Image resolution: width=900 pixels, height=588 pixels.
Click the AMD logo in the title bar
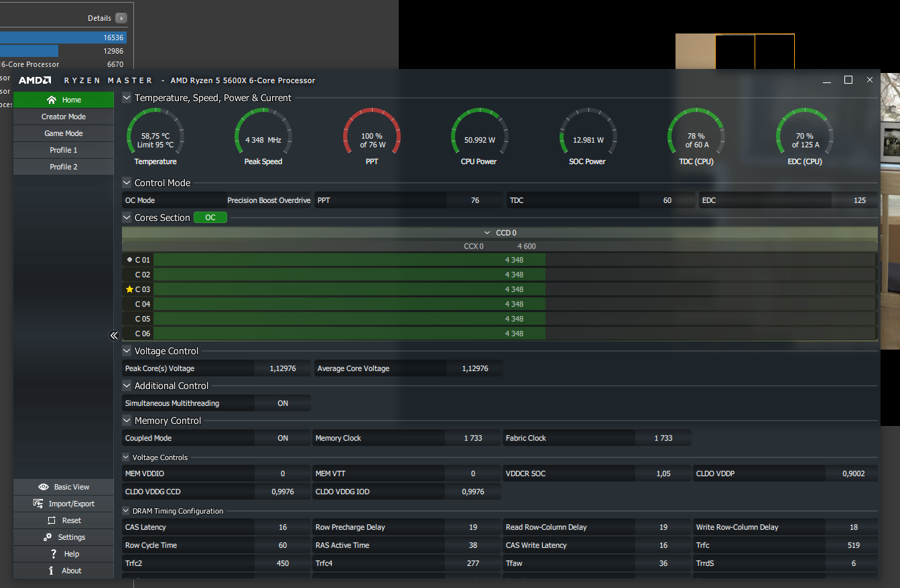(35, 80)
